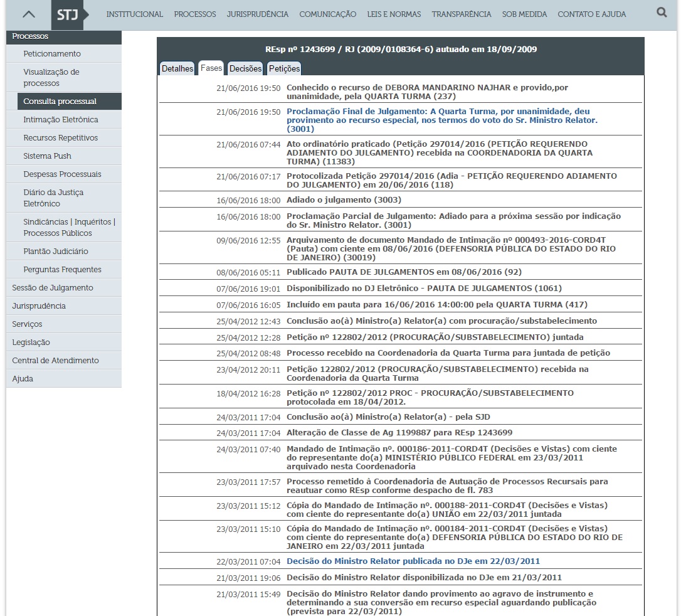The image size is (681, 616).
Task: Switch to the Decisões tab
Action: (245, 68)
